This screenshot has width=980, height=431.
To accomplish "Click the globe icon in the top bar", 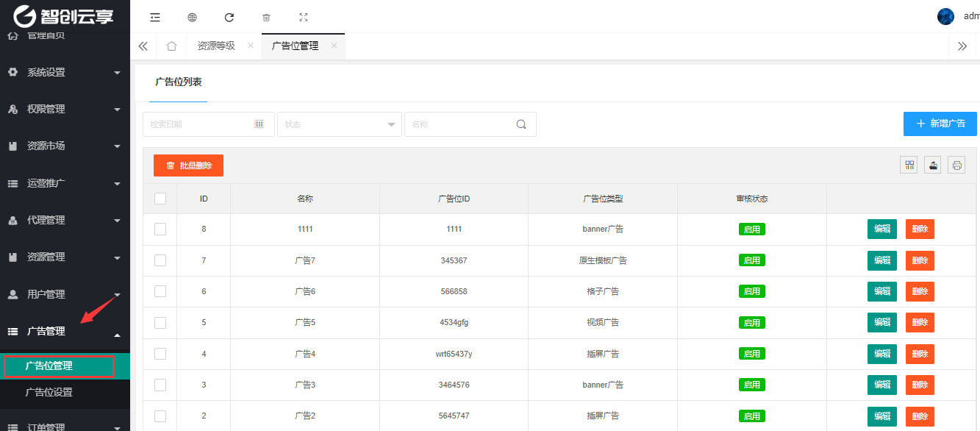I will click(x=192, y=17).
